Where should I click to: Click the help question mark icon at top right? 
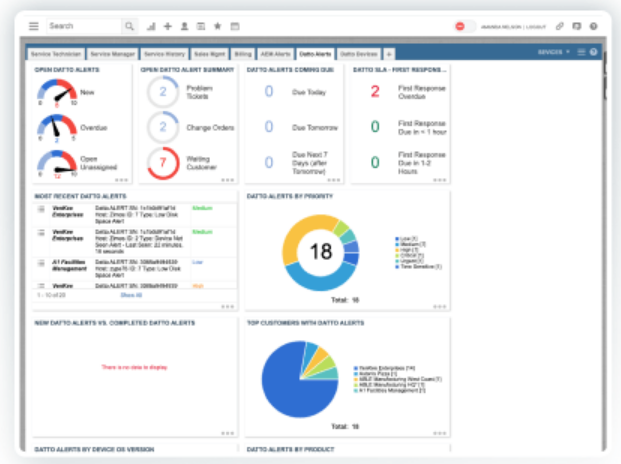coord(593,27)
